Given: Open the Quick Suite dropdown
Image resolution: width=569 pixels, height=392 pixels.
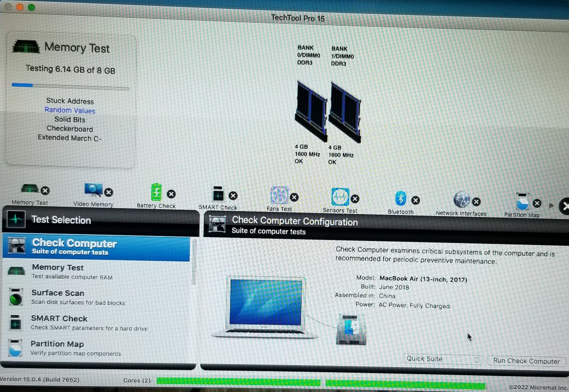Looking at the screenshot, I should click(442, 359).
